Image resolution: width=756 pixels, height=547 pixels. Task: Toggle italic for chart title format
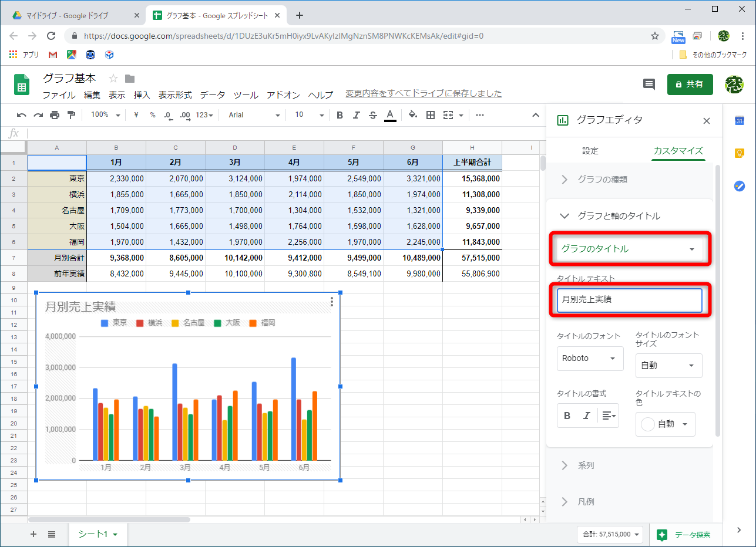(586, 416)
